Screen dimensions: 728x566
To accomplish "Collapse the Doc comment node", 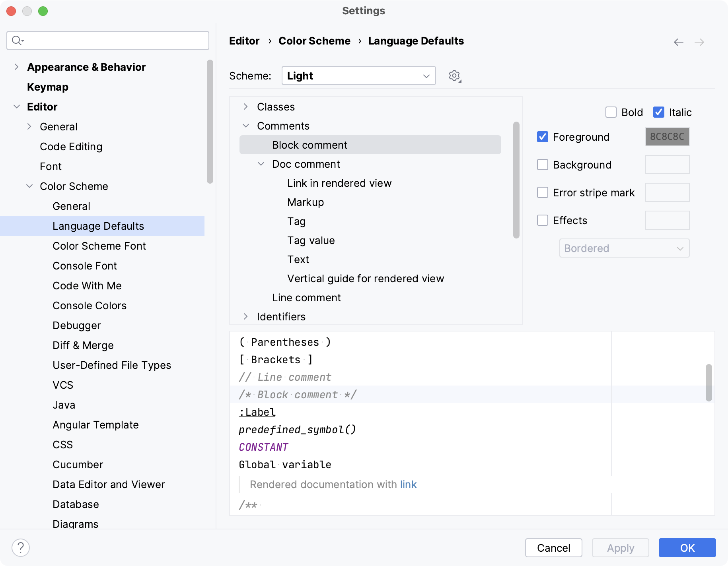I will point(261,164).
